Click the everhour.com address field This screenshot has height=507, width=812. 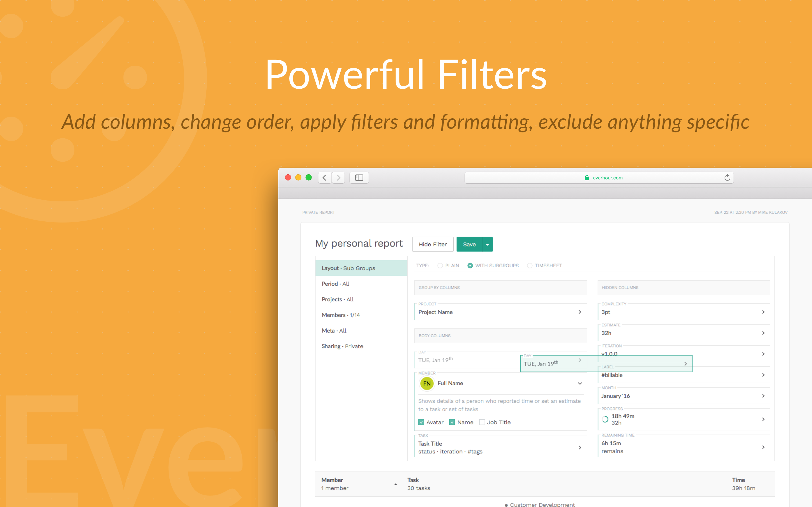pyautogui.click(x=607, y=178)
